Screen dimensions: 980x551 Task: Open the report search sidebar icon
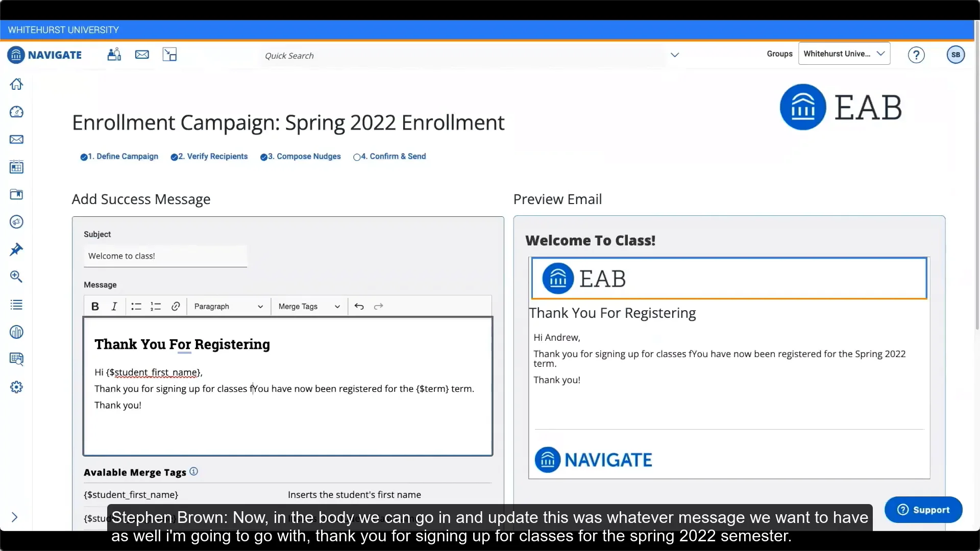click(16, 359)
